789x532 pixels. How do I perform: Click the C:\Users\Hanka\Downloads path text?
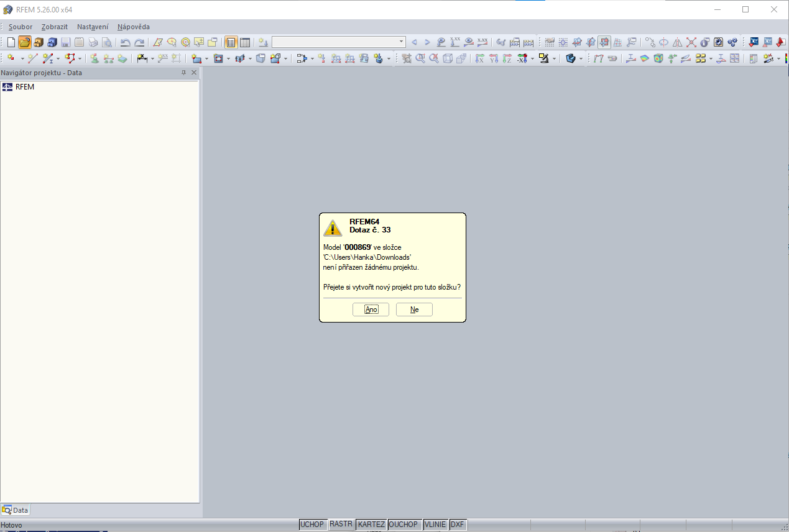coord(367,257)
